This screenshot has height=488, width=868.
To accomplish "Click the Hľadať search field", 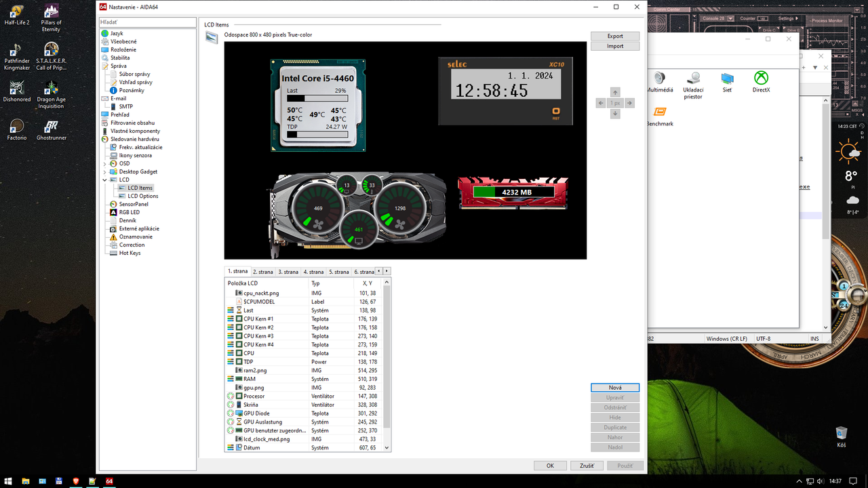I will click(x=146, y=22).
